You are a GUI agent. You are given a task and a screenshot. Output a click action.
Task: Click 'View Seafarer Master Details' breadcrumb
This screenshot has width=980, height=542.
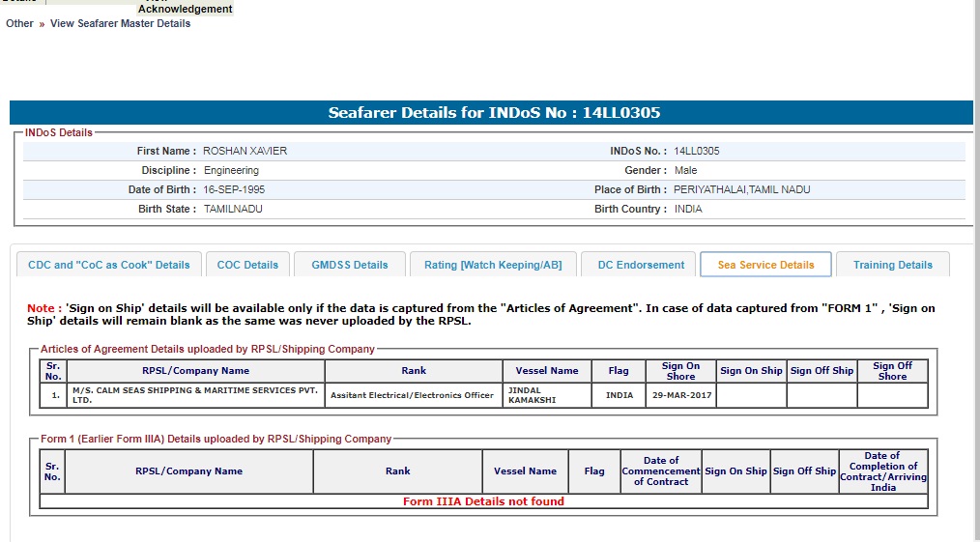(x=120, y=23)
